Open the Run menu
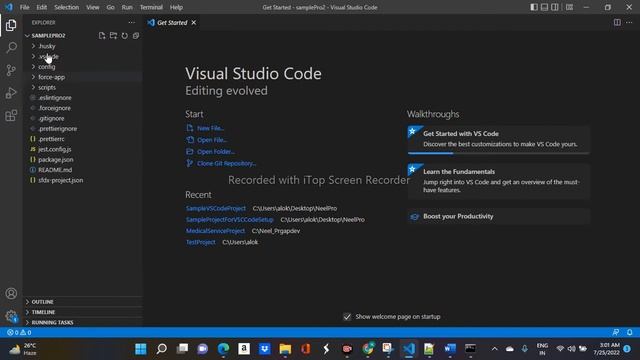 pos(127,7)
